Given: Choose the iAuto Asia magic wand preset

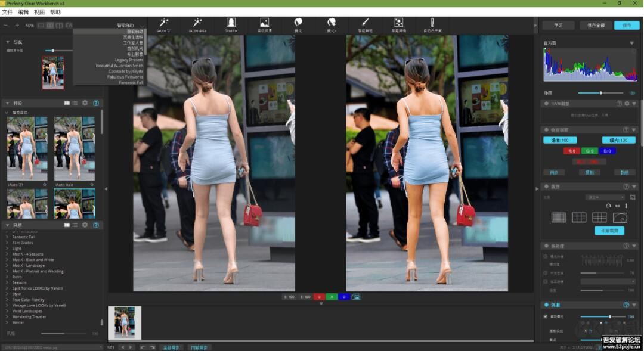Looking at the screenshot, I should pyautogui.click(x=197, y=23).
